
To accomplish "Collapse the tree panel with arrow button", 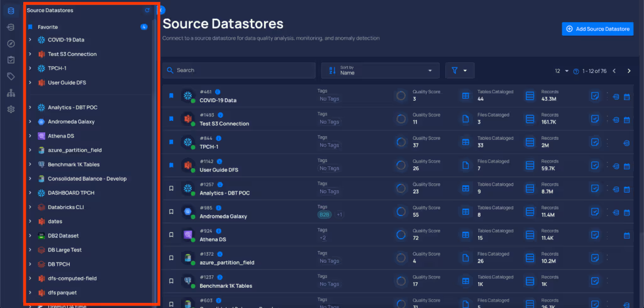I will tap(162, 9).
